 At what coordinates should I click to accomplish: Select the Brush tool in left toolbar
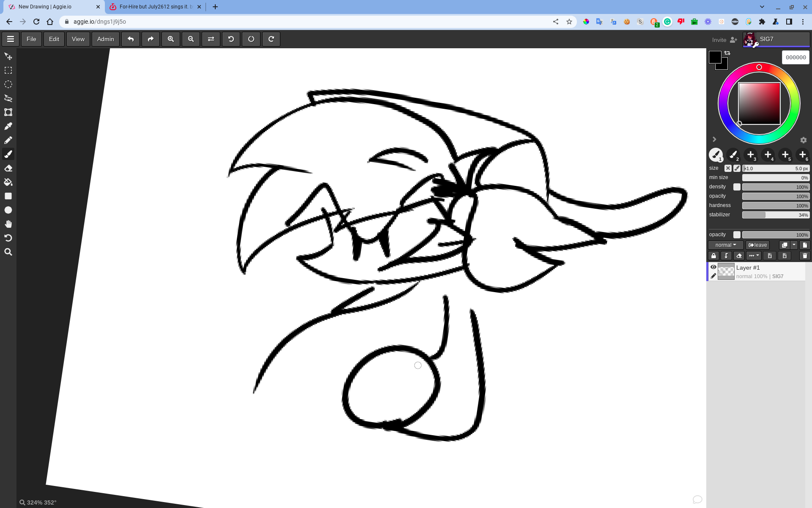point(8,154)
